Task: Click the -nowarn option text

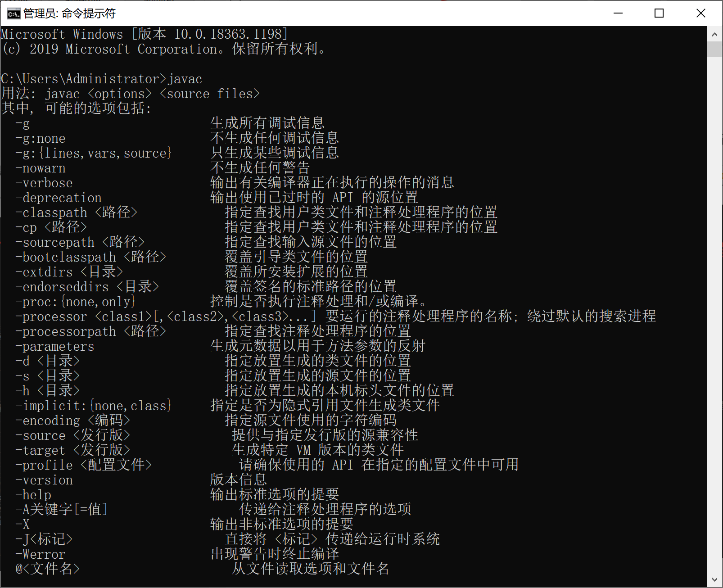Action: (41, 168)
